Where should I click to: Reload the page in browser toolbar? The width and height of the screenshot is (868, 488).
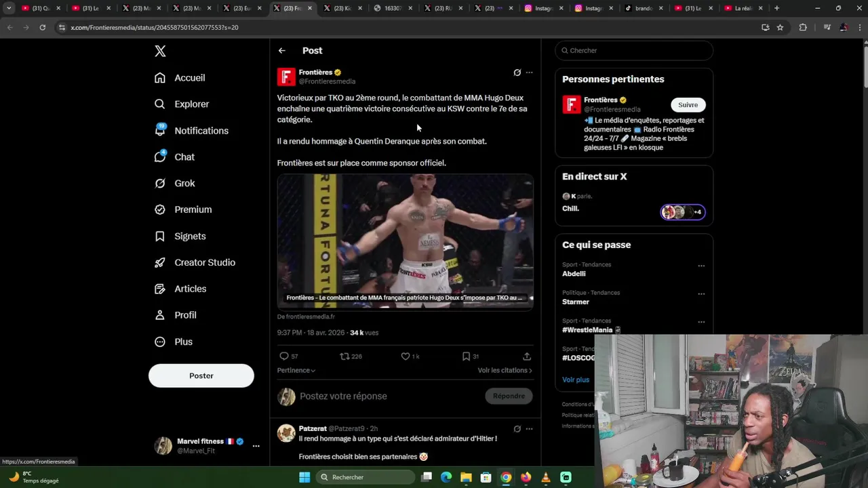tap(42, 27)
